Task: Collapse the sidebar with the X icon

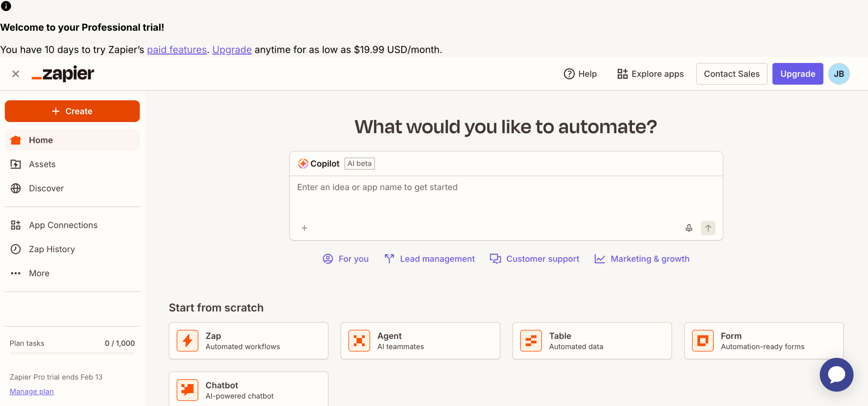Action: click(x=16, y=74)
